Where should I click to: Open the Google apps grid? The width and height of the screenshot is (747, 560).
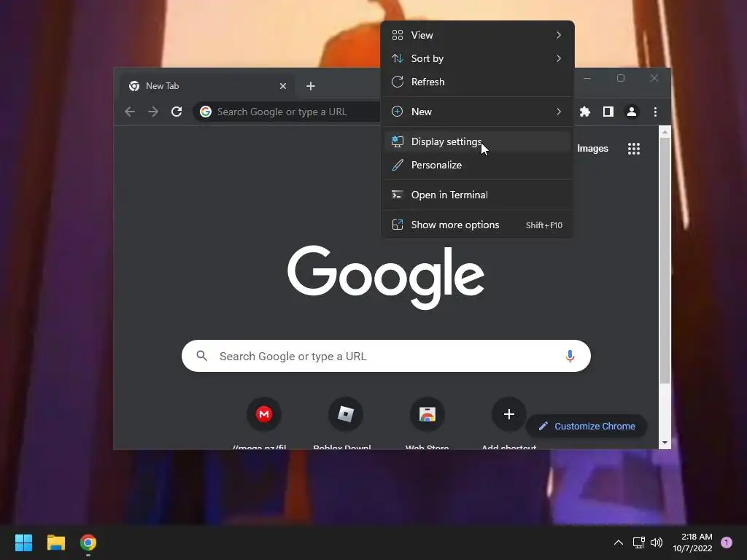point(634,149)
